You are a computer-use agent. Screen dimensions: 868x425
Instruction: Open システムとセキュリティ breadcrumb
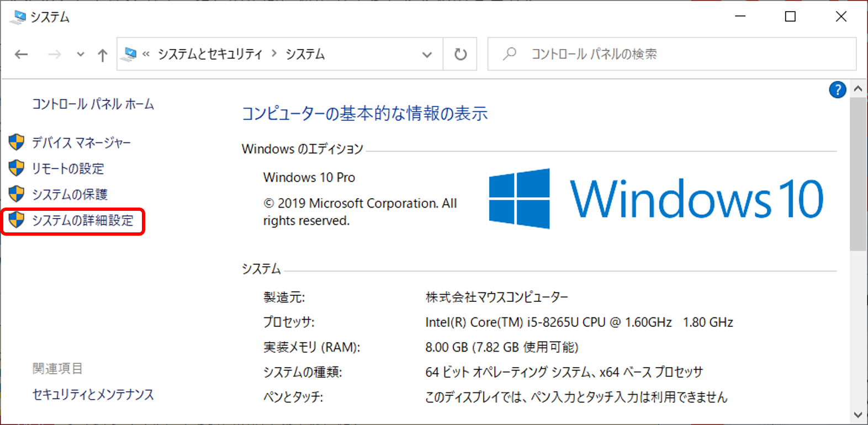pyautogui.click(x=210, y=54)
